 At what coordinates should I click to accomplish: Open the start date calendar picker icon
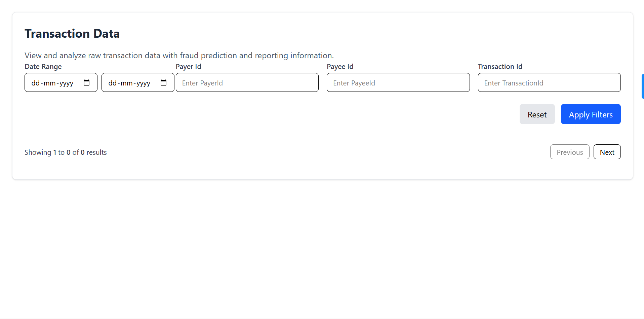pos(86,83)
